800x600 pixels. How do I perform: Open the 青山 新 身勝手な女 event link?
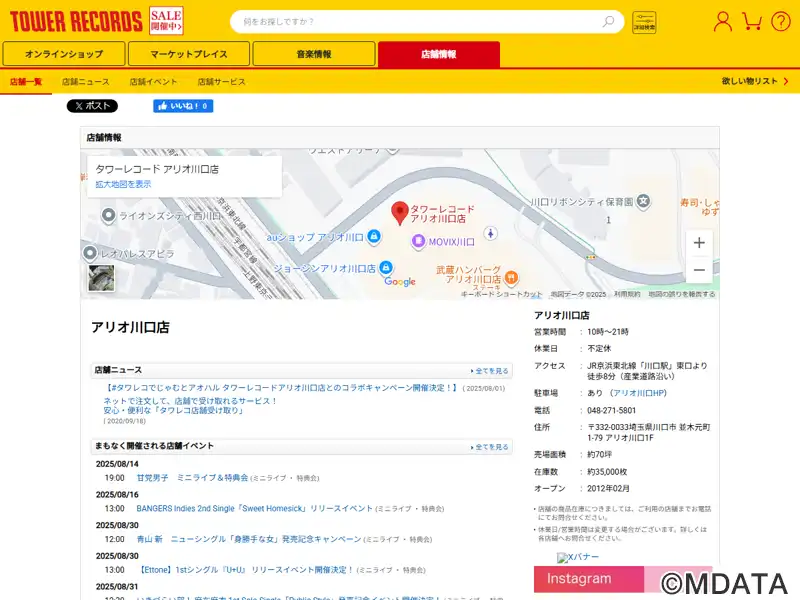pyautogui.click(x=248, y=539)
